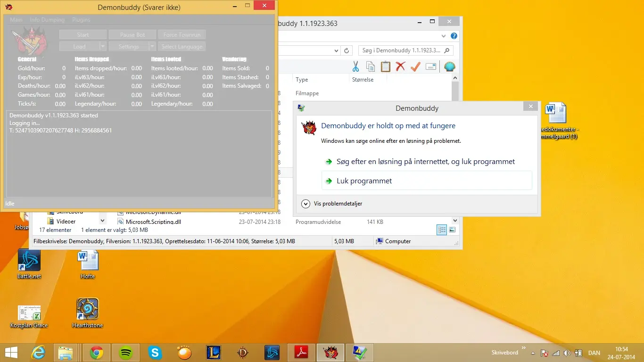Open the Hofte Word document on desktop
Screen dimensions: 644x362
point(88,264)
